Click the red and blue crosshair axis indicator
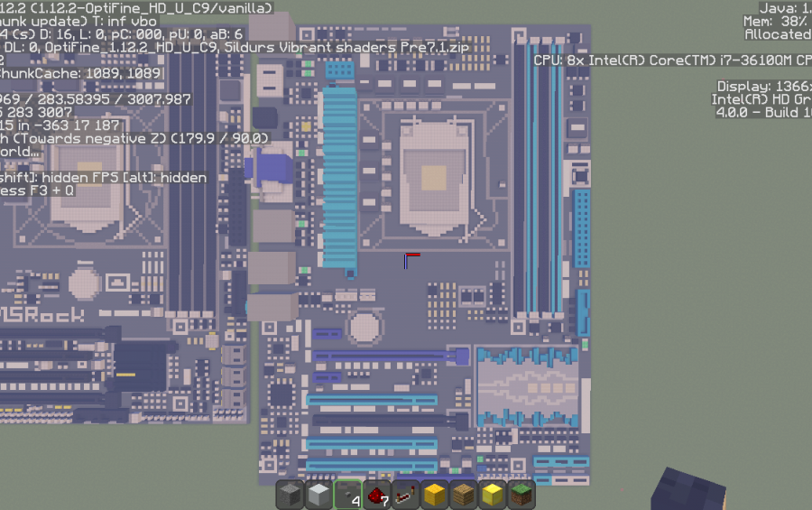 click(411, 260)
